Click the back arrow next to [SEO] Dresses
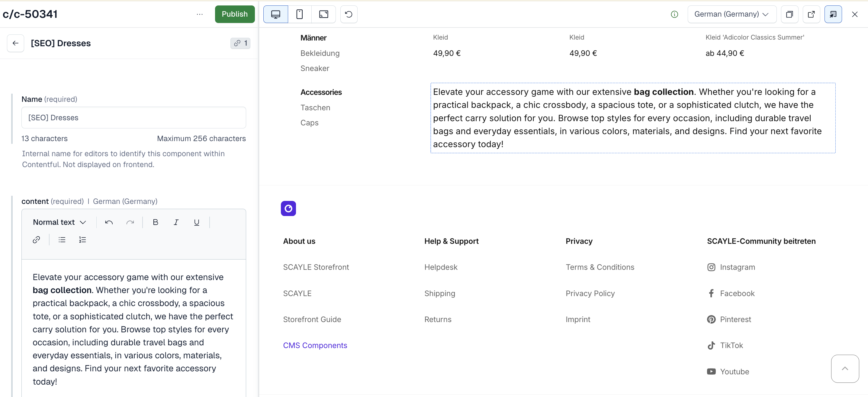Image resolution: width=868 pixels, height=397 pixels. (15, 43)
